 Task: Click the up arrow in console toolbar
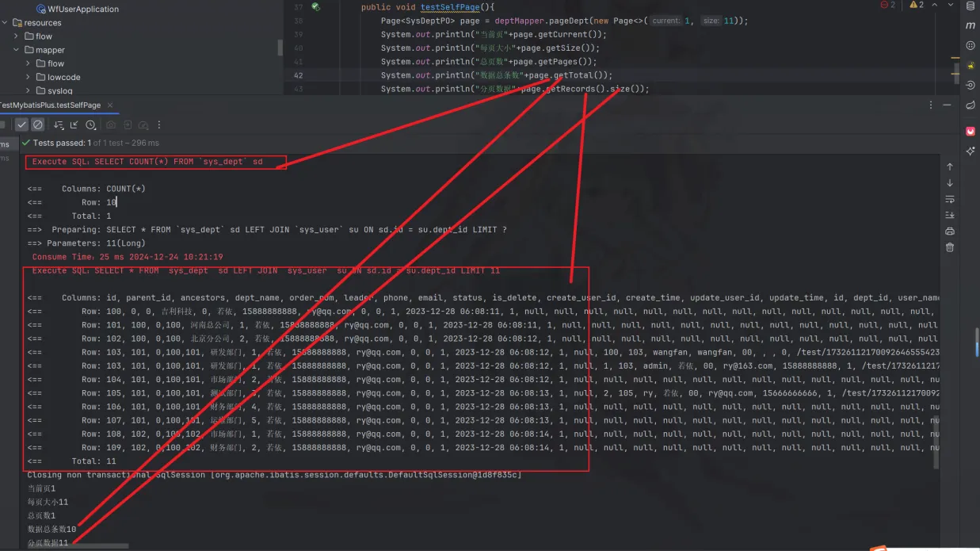(950, 166)
